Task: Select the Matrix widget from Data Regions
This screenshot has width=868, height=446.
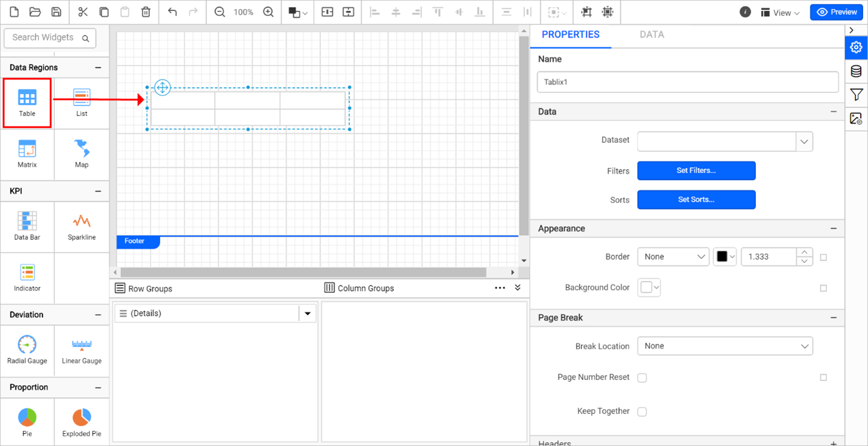Action: click(27, 154)
